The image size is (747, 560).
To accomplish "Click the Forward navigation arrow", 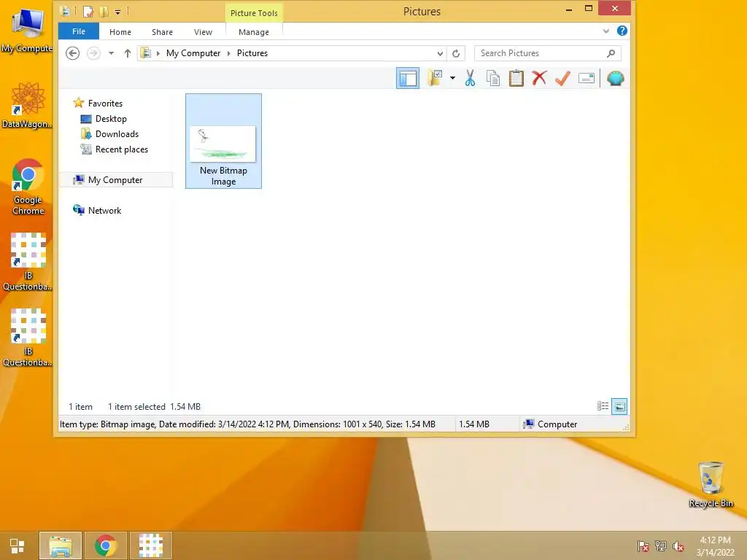I will (x=94, y=52).
